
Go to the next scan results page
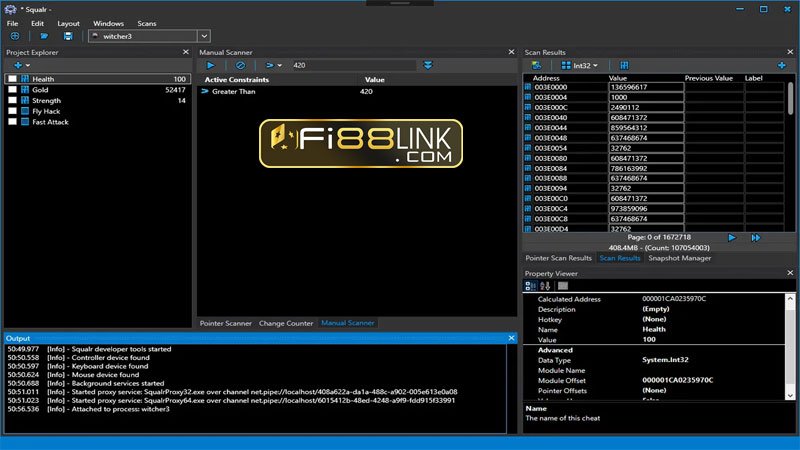click(732, 237)
